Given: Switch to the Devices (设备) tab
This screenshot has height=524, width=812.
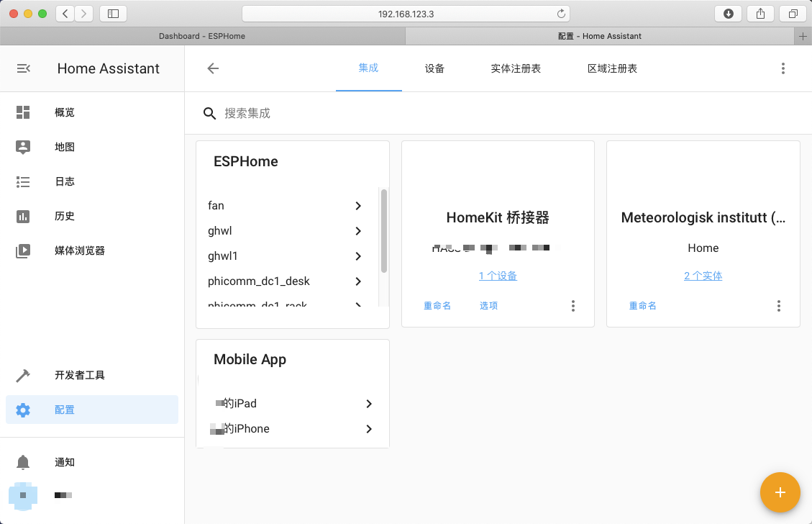Looking at the screenshot, I should click(x=434, y=68).
